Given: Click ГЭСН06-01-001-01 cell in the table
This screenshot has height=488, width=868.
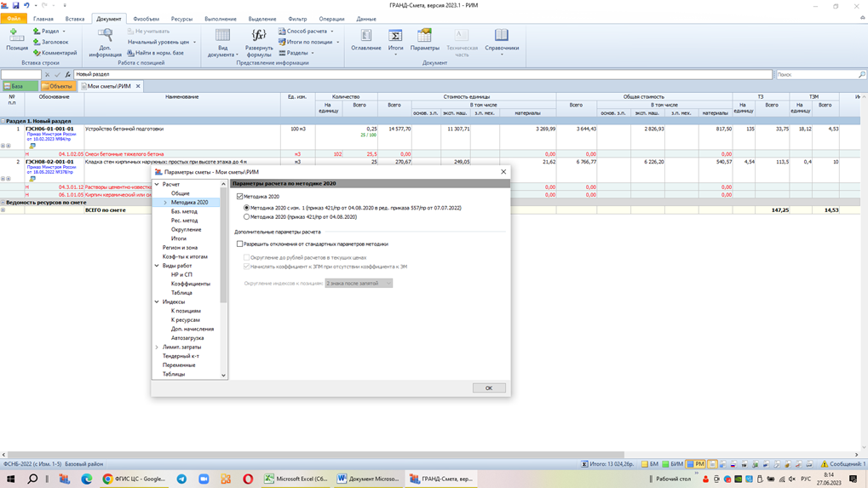Looking at the screenshot, I should (x=49, y=129).
